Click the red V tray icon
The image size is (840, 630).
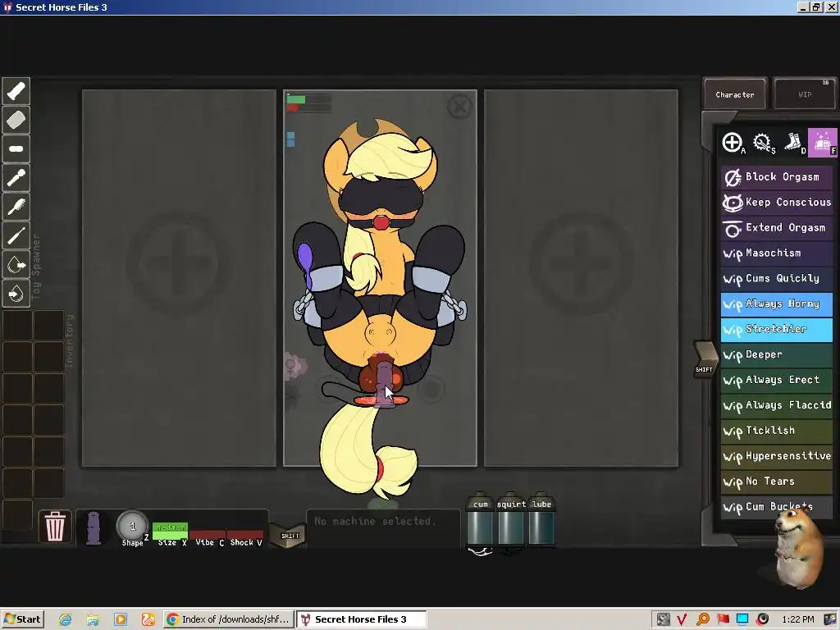tap(682, 620)
